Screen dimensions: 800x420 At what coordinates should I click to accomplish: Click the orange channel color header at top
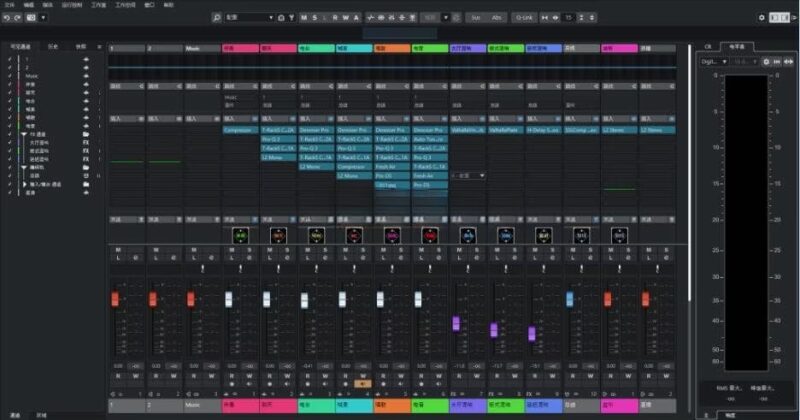[392, 48]
